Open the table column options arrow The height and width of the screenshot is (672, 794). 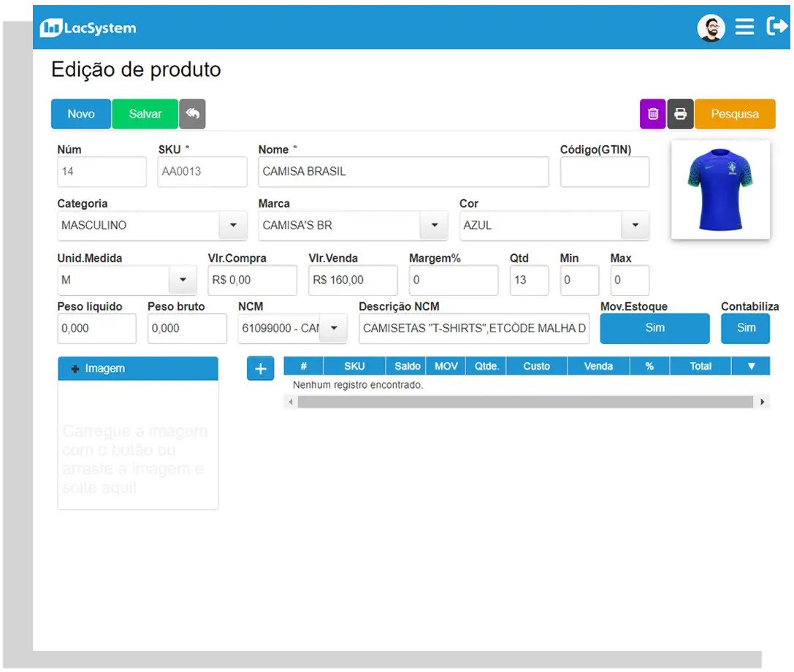click(751, 366)
